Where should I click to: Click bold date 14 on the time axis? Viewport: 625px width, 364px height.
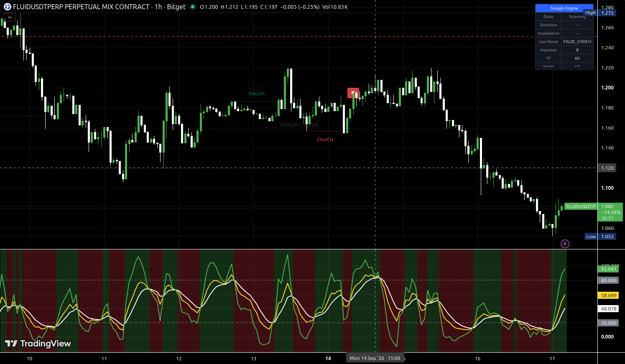pos(328,359)
